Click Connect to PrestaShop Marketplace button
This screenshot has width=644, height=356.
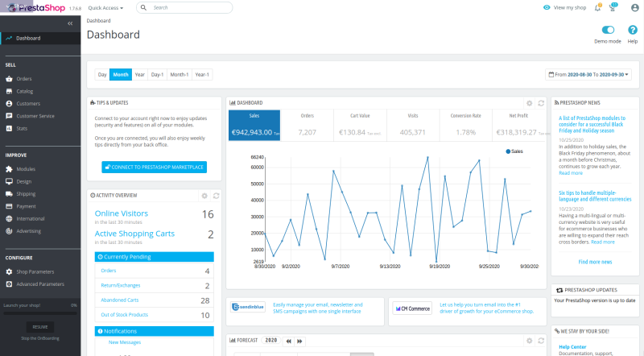pyautogui.click(x=154, y=168)
